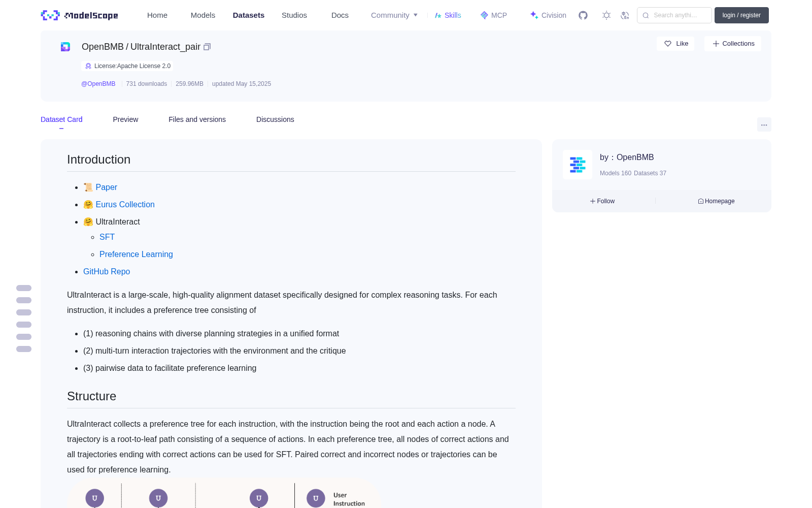This screenshot has height=508, width=812.
Task: Click the Datasets 37 count
Action: pyautogui.click(x=650, y=173)
